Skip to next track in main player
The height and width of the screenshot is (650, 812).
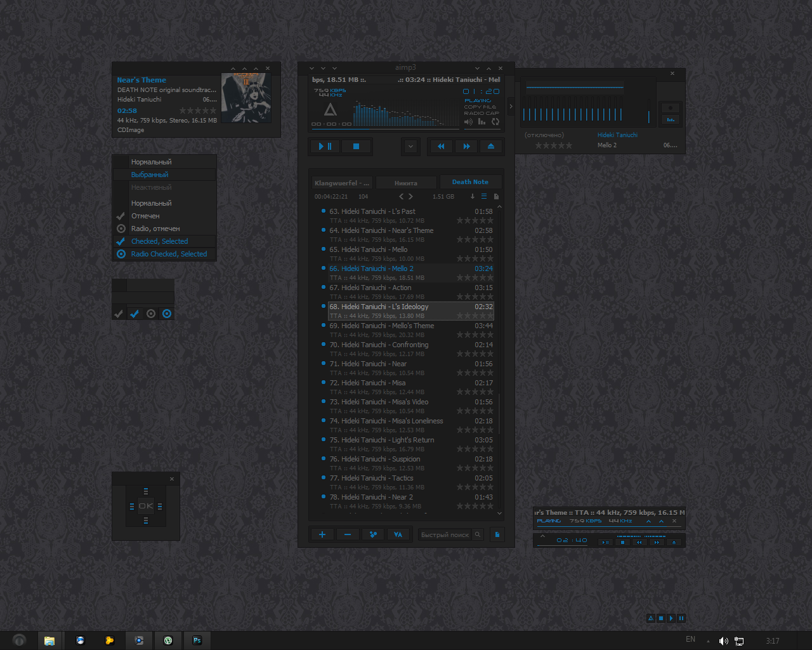click(466, 147)
